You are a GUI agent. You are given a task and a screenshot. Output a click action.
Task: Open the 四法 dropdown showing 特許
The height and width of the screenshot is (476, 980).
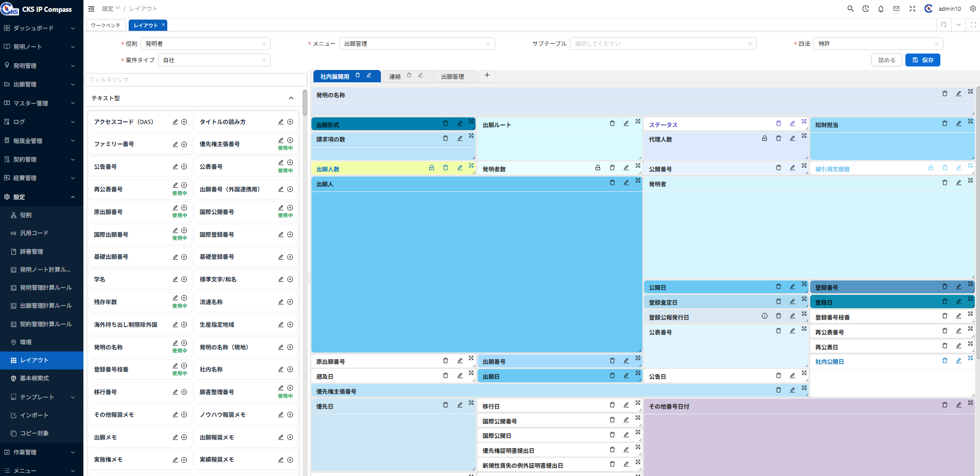pyautogui.click(x=878, y=44)
